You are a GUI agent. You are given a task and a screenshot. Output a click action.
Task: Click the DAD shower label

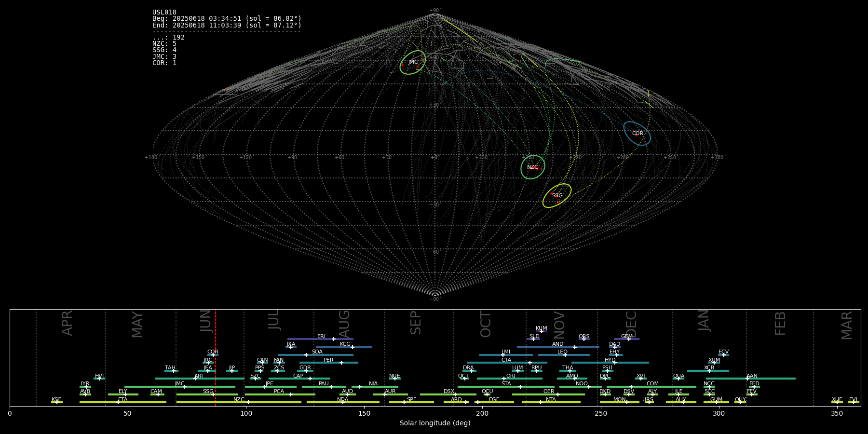614,344
